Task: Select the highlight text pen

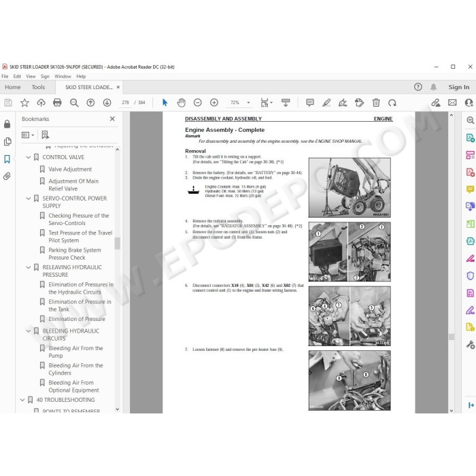Action: tap(326, 103)
